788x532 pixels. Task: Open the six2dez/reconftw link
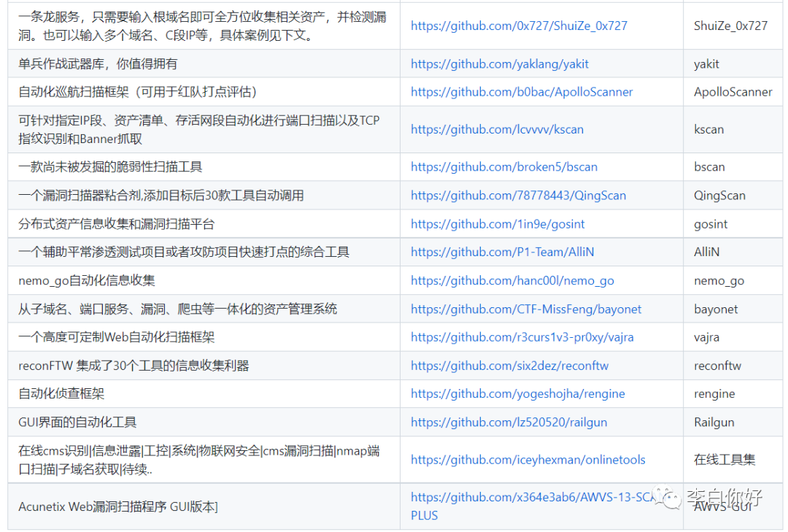[509, 366]
